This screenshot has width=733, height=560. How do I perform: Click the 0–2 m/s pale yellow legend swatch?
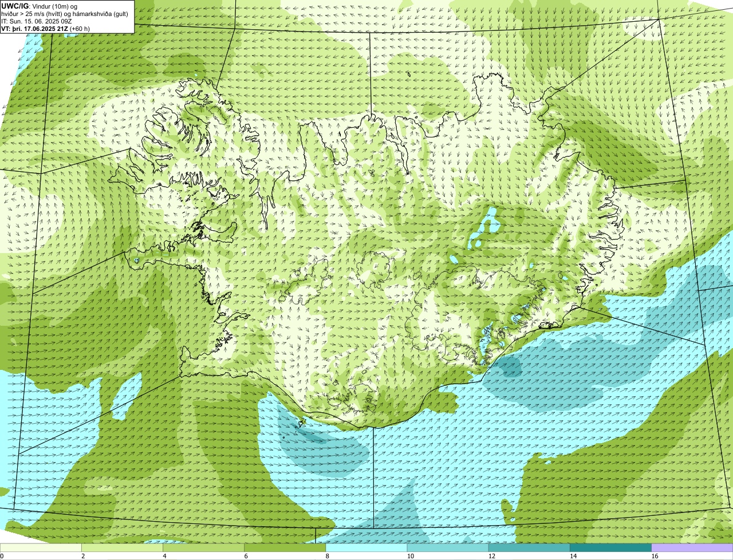[41, 548]
